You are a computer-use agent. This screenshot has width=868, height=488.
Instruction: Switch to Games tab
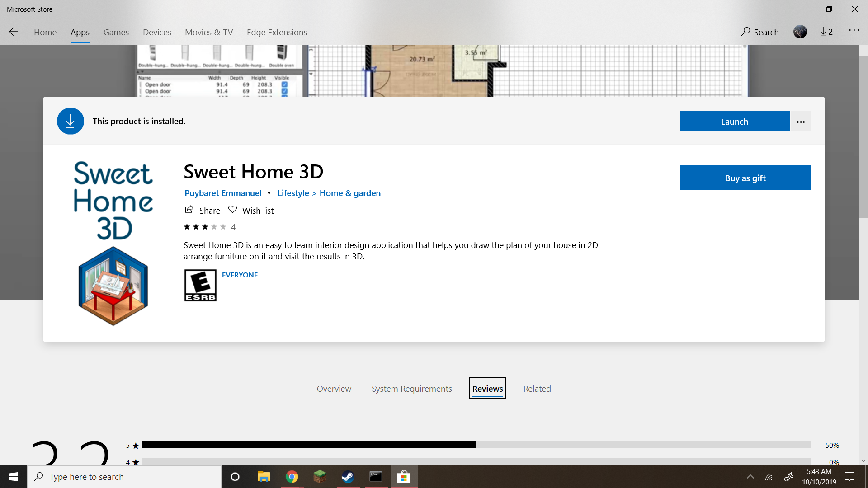[116, 32]
